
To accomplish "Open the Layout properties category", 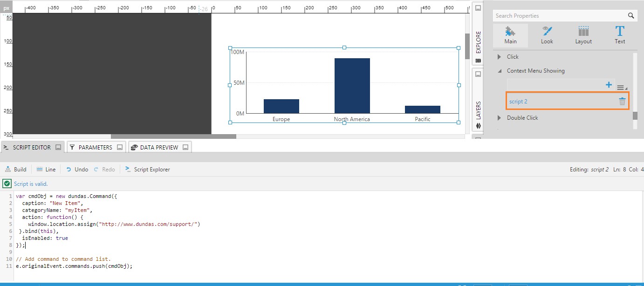I will coord(583,35).
